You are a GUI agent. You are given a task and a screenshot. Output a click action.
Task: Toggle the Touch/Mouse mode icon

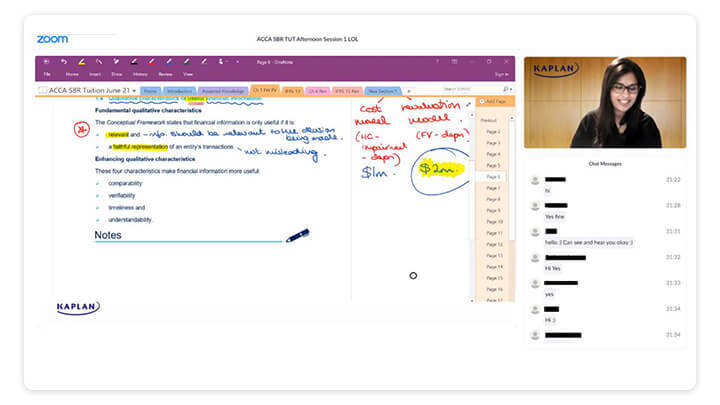(x=221, y=62)
